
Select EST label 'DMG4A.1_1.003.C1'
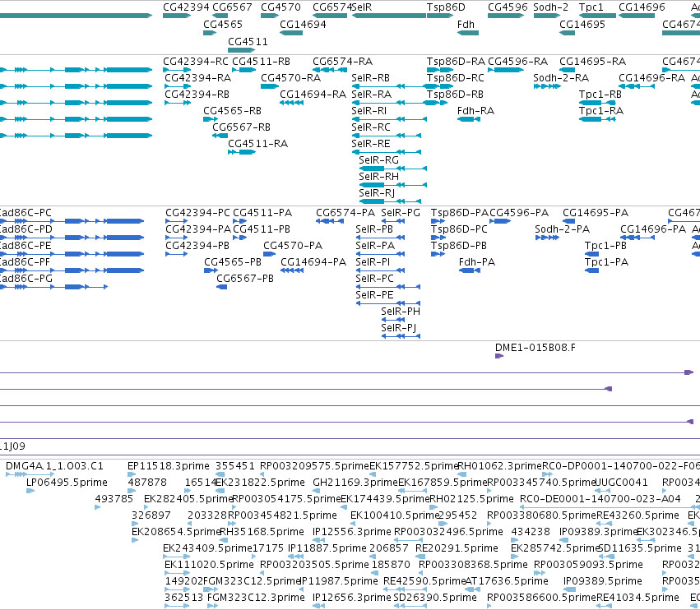[x=54, y=466]
